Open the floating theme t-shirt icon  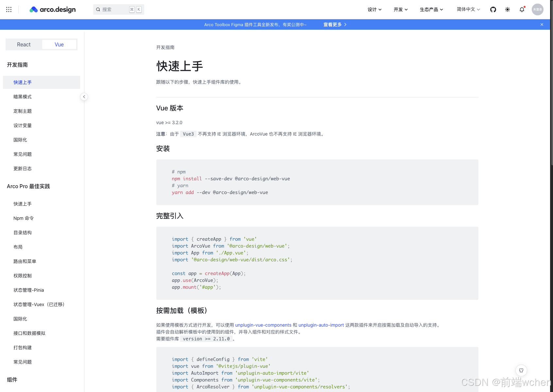pyautogui.click(x=521, y=370)
